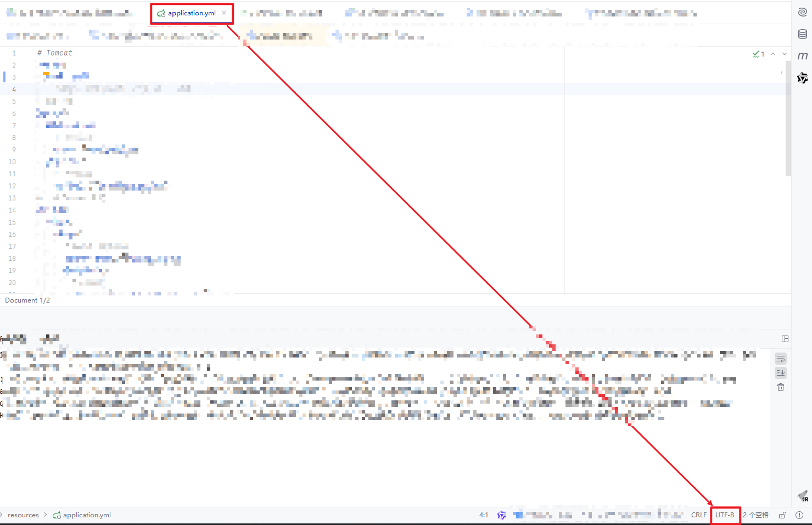The height and width of the screenshot is (525, 812).
Task: Open the AI Assistant sidebar panel
Action: (802, 12)
